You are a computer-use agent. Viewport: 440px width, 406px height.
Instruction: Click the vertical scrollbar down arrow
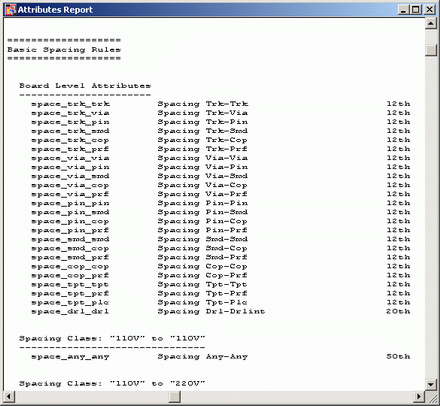(431, 384)
